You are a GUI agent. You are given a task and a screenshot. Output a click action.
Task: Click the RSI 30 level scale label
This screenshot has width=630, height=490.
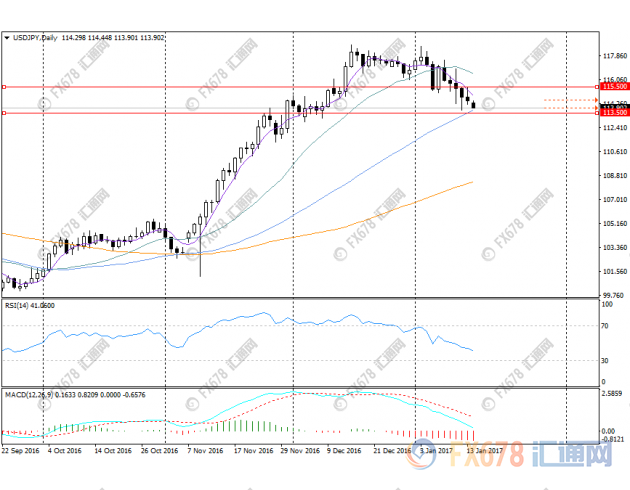click(605, 360)
